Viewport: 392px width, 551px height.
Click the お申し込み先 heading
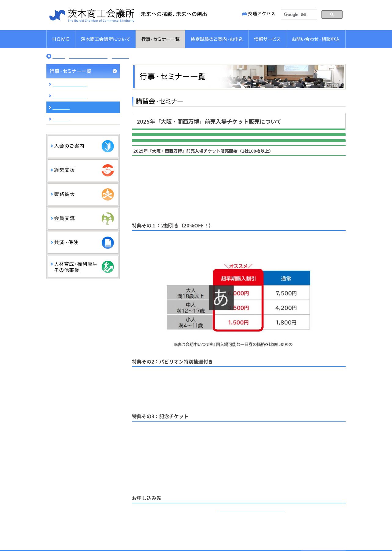[147, 498]
